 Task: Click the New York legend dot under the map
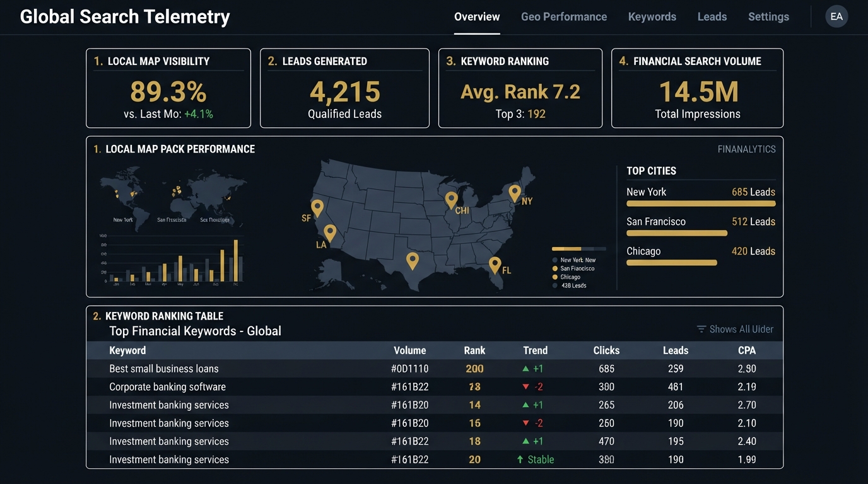[x=555, y=260]
